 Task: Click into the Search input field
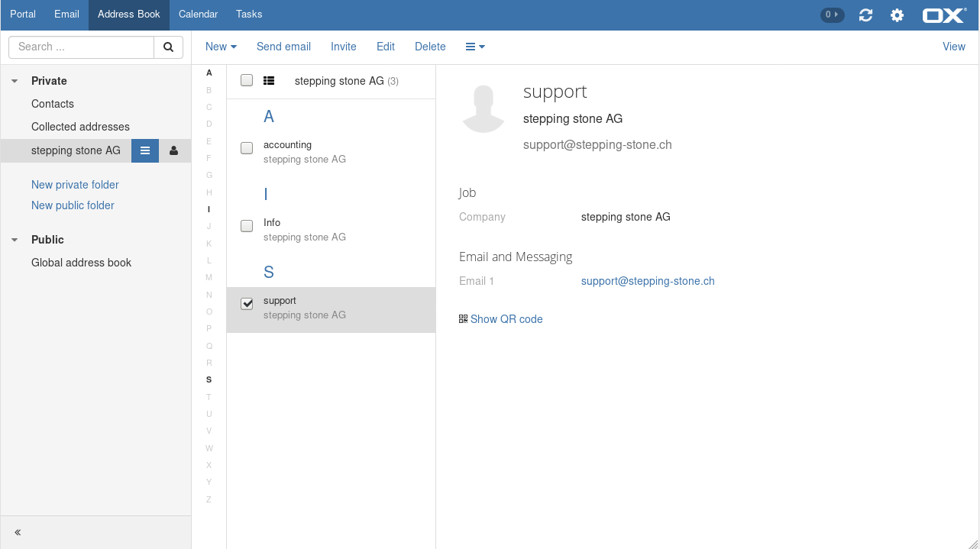[x=82, y=47]
